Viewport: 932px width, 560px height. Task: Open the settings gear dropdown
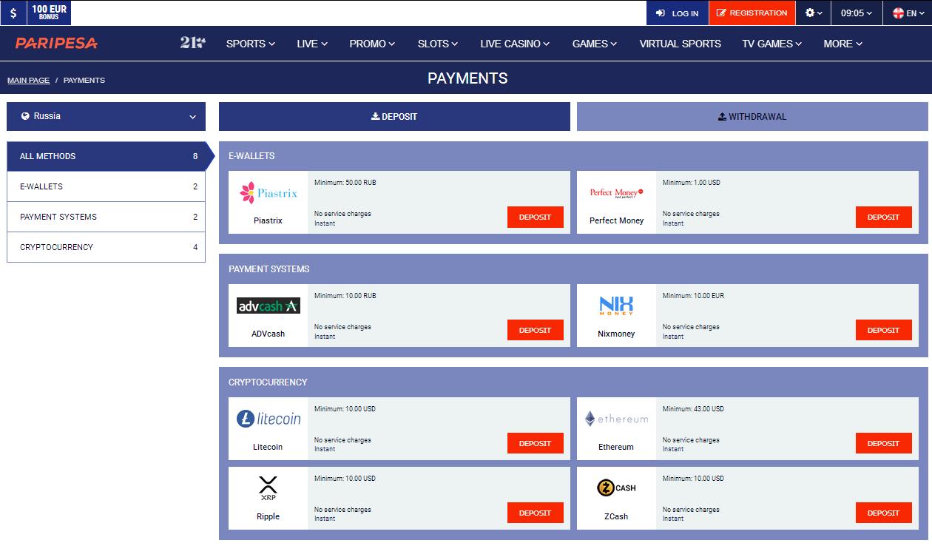(x=814, y=13)
